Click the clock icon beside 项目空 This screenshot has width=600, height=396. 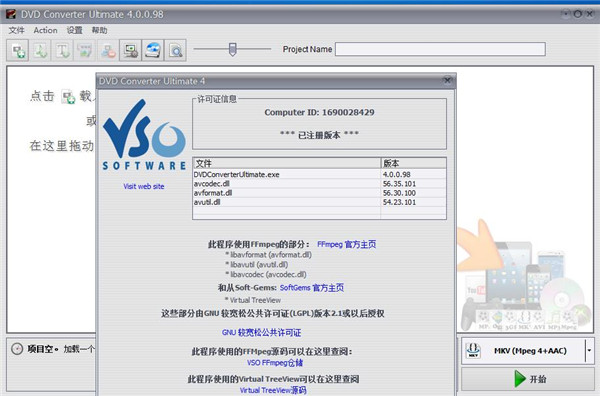[x=17, y=349]
